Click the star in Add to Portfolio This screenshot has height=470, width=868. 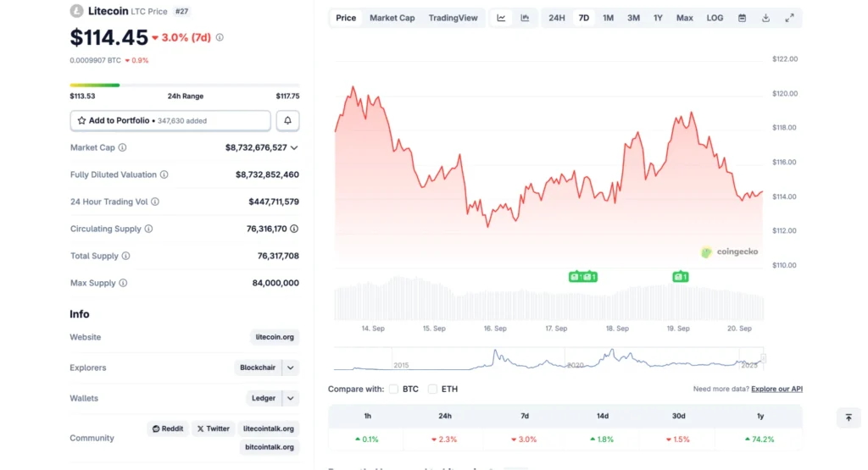coord(82,120)
